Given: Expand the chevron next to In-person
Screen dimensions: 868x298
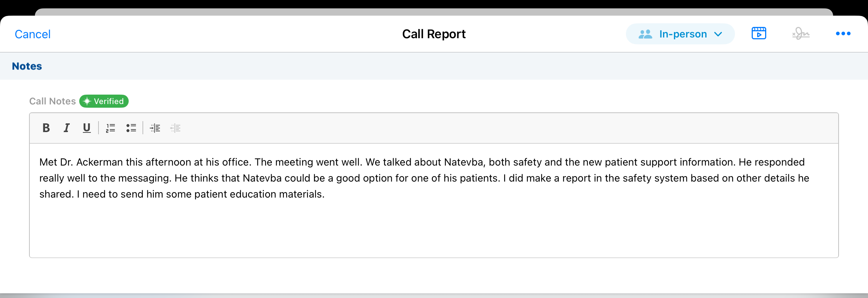Looking at the screenshot, I should click(x=718, y=34).
